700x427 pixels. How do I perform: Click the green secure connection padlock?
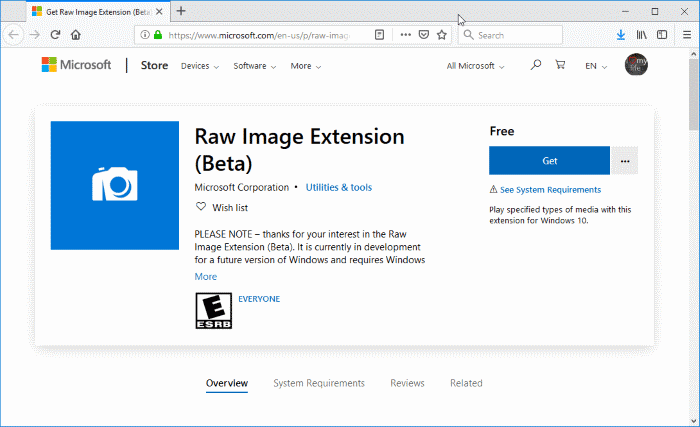[158, 35]
